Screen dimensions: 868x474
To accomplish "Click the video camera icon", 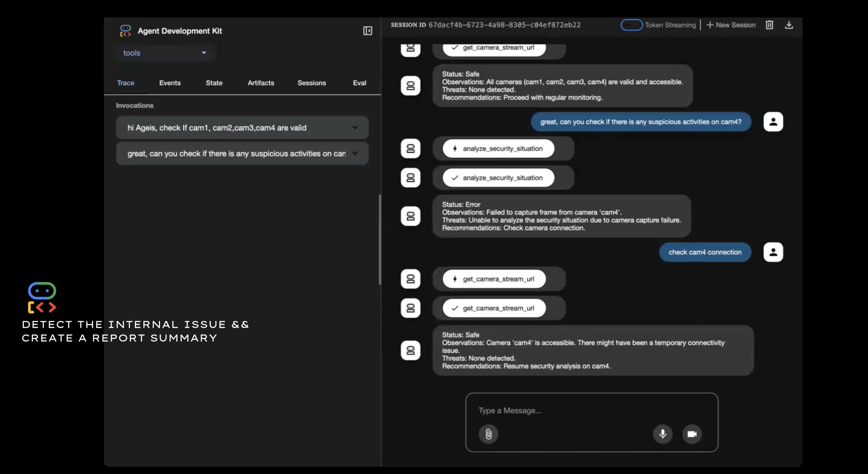I will (x=692, y=434).
